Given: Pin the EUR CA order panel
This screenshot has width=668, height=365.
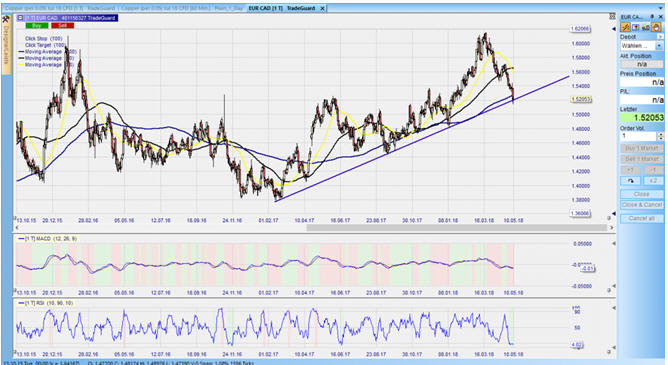Looking at the screenshot, I should pos(652,16).
